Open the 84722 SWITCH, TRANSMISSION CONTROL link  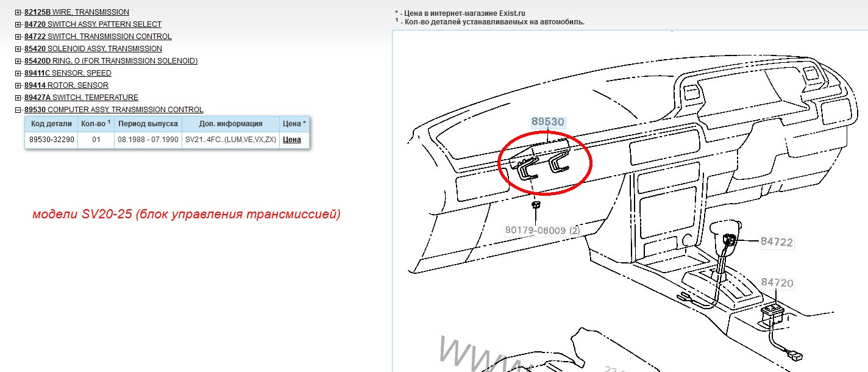[x=98, y=37]
